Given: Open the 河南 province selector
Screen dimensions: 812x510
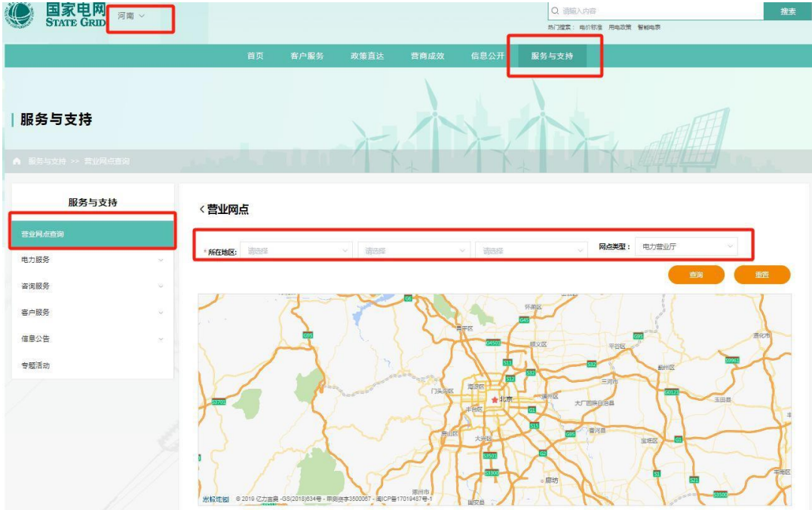Looking at the screenshot, I should tap(131, 16).
